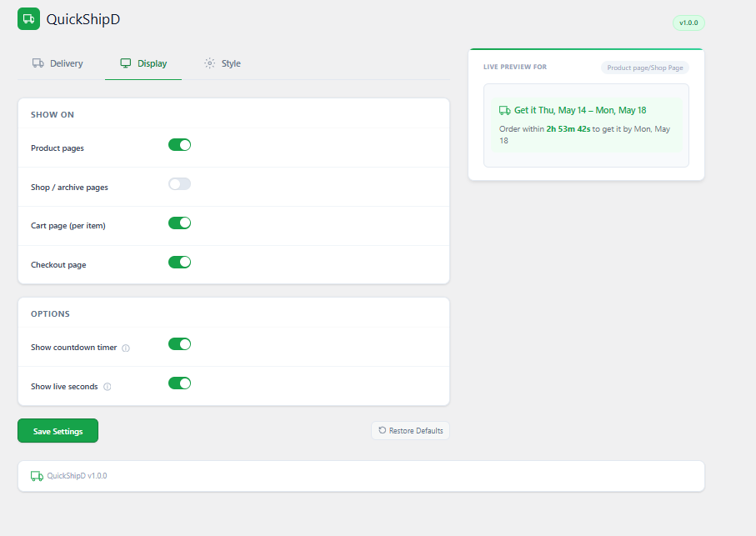Viewport: 756px width, 536px height.
Task: Click the v1.0.0 version badge
Action: coord(688,23)
